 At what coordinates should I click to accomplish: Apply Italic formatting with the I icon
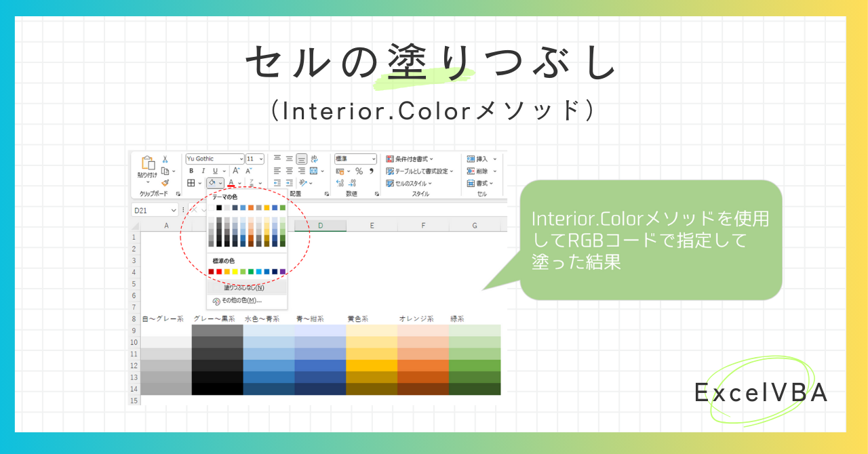(x=203, y=171)
